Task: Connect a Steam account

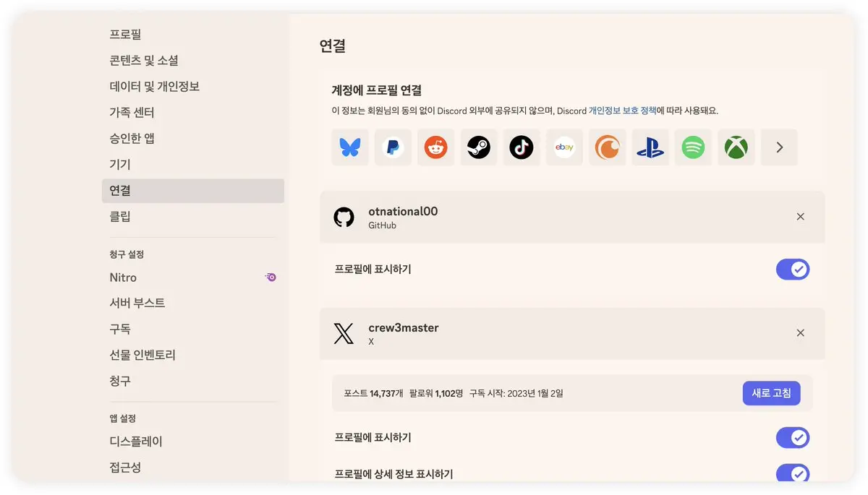Action: (479, 147)
